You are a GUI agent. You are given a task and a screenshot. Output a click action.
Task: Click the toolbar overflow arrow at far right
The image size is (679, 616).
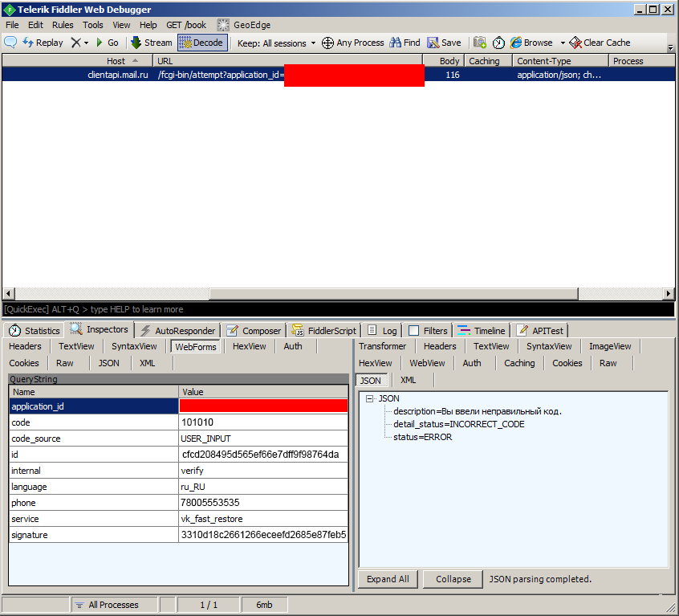click(670, 47)
